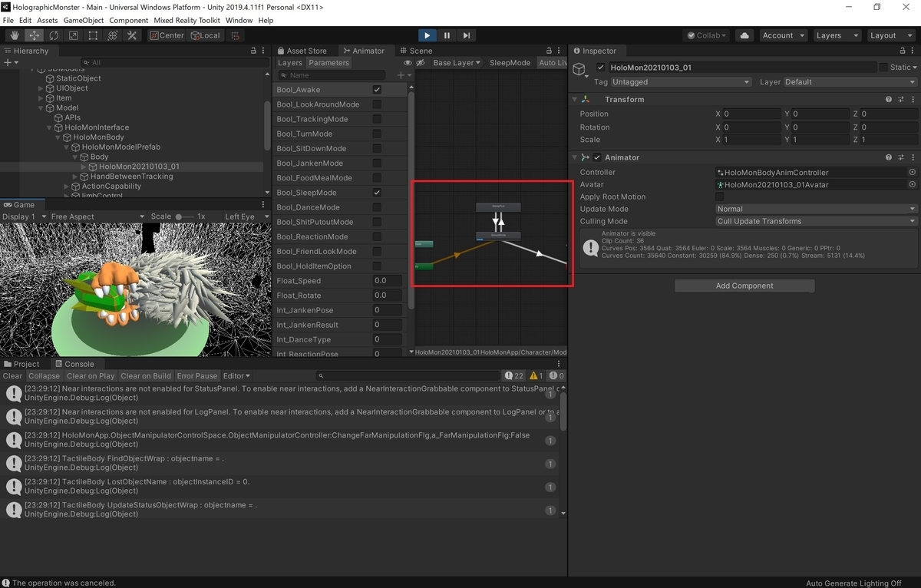Open the cloud Services icon
921x588 pixels.
(x=744, y=35)
